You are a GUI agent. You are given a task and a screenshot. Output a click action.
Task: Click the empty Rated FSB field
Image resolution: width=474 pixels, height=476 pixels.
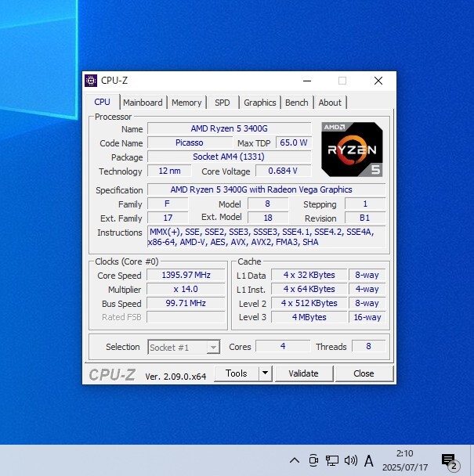(x=186, y=317)
